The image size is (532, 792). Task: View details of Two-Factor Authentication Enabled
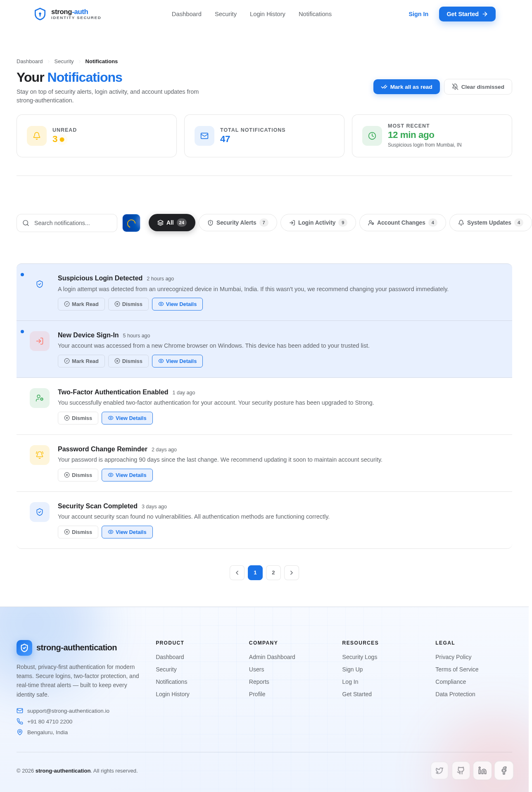click(127, 418)
